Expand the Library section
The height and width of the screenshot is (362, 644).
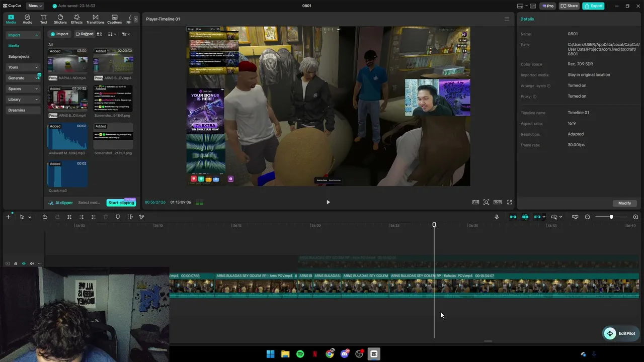point(23,100)
